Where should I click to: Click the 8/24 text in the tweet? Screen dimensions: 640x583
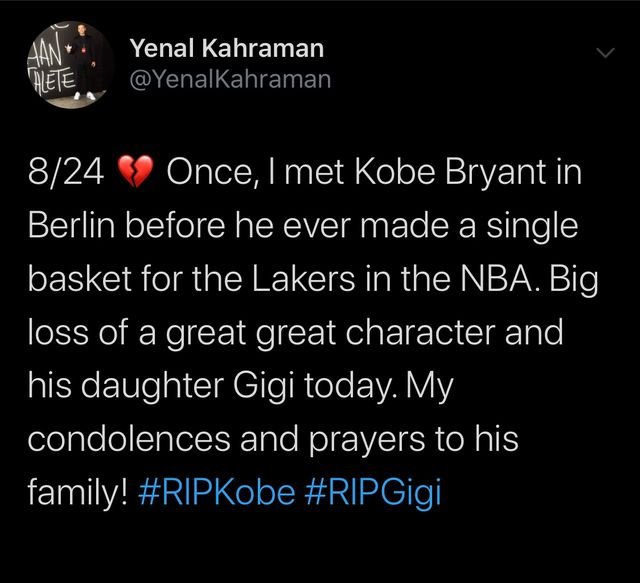tap(66, 173)
